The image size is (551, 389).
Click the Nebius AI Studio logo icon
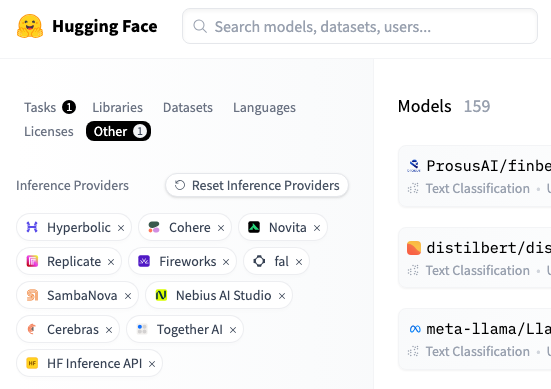pyautogui.click(x=161, y=295)
